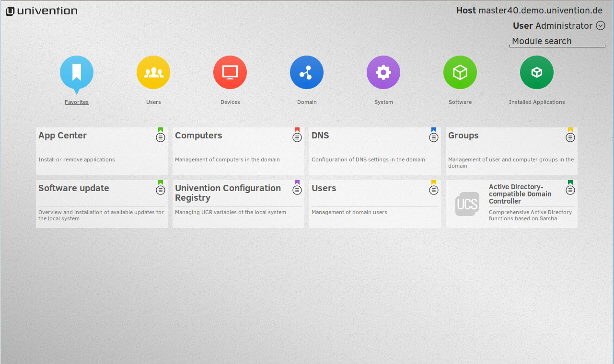This screenshot has width=614, height=364.
Task: Open Active Directory tile menu icon
Action: [x=570, y=190]
